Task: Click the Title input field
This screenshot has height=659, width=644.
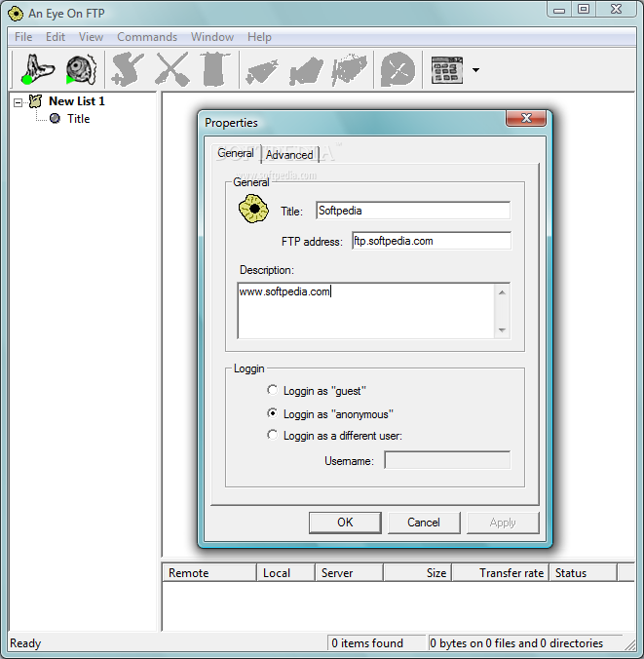Action: 413,211
